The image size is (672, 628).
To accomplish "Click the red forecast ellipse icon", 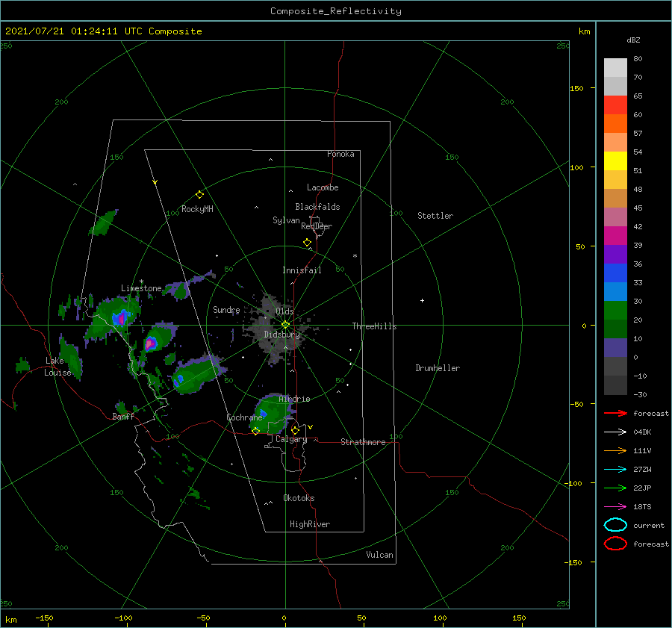I will tap(615, 544).
